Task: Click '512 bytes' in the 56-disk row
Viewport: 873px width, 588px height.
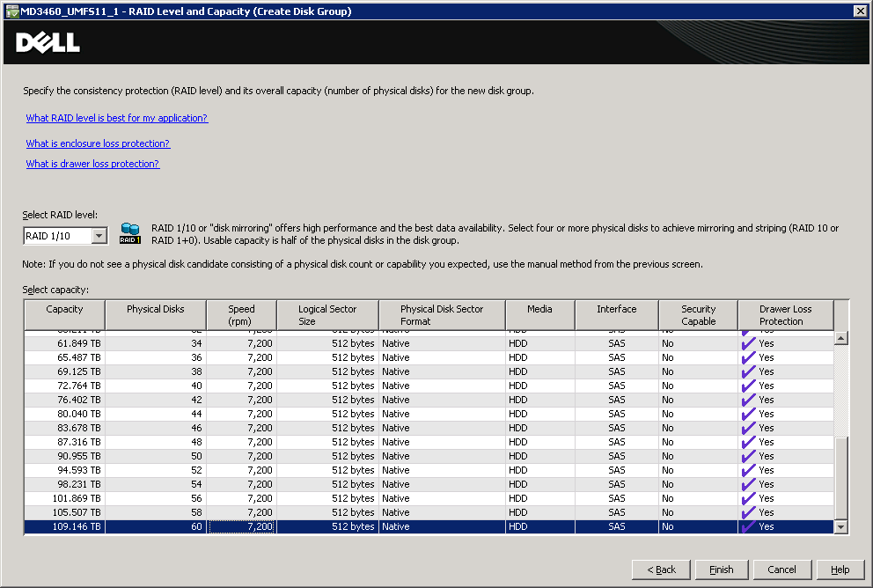Action: coord(353,498)
